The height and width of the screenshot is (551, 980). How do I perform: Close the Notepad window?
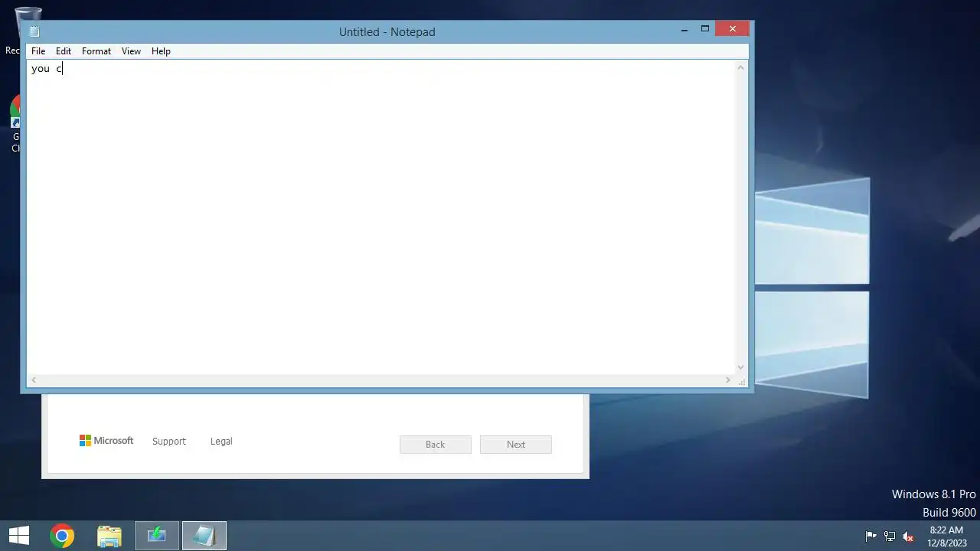733,30
